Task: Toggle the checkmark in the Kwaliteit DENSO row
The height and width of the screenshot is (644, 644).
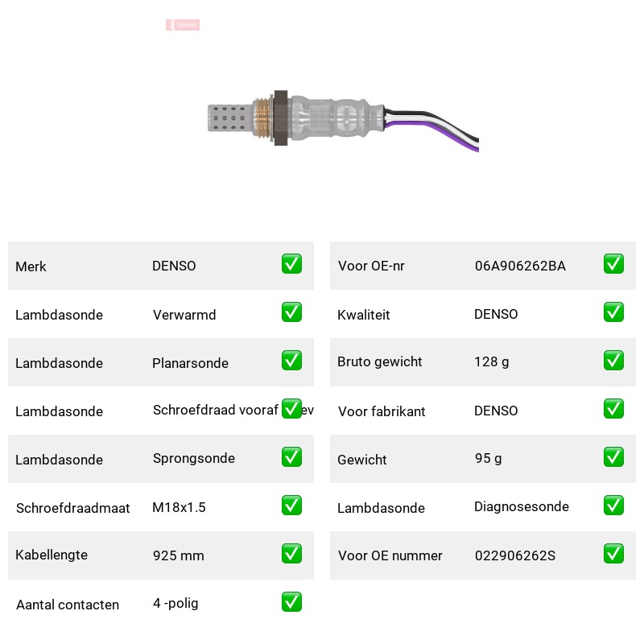Action: [613, 312]
